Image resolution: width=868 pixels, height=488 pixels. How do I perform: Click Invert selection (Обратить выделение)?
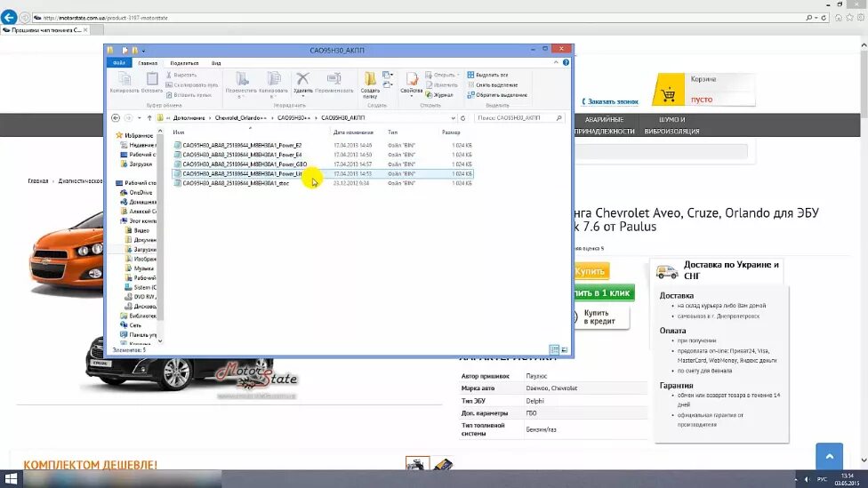tap(497, 94)
